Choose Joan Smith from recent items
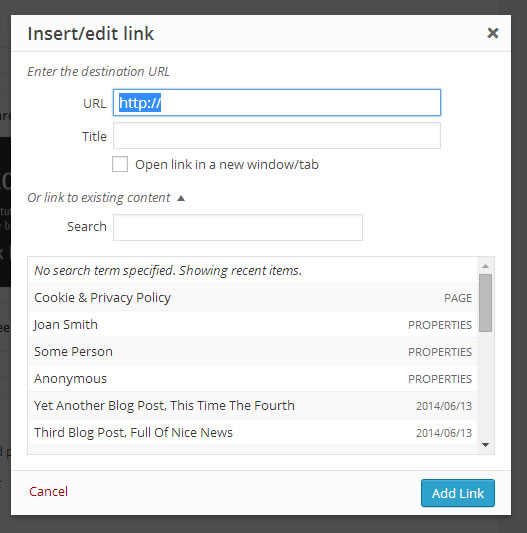Screen dimensions: 527x533 click(x=253, y=325)
